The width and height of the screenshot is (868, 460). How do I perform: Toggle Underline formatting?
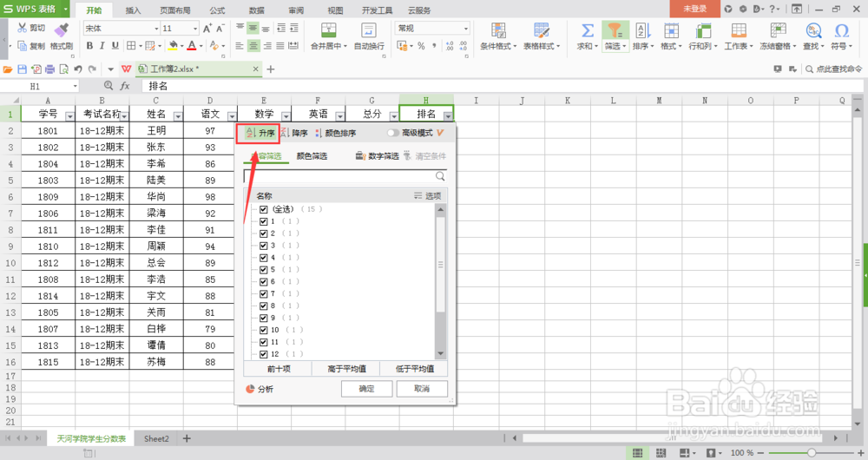pyautogui.click(x=115, y=45)
